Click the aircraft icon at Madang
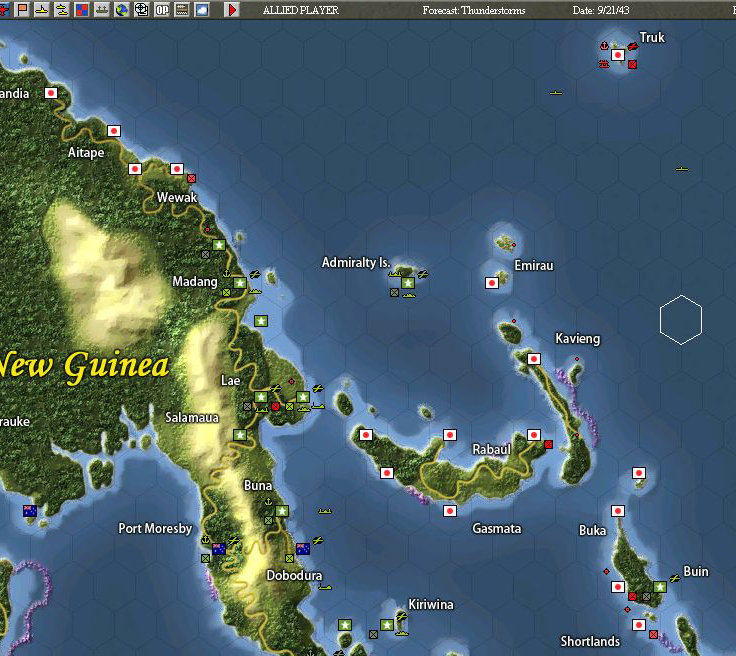This screenshot has height=656, width=736. [x=254, y=274]
